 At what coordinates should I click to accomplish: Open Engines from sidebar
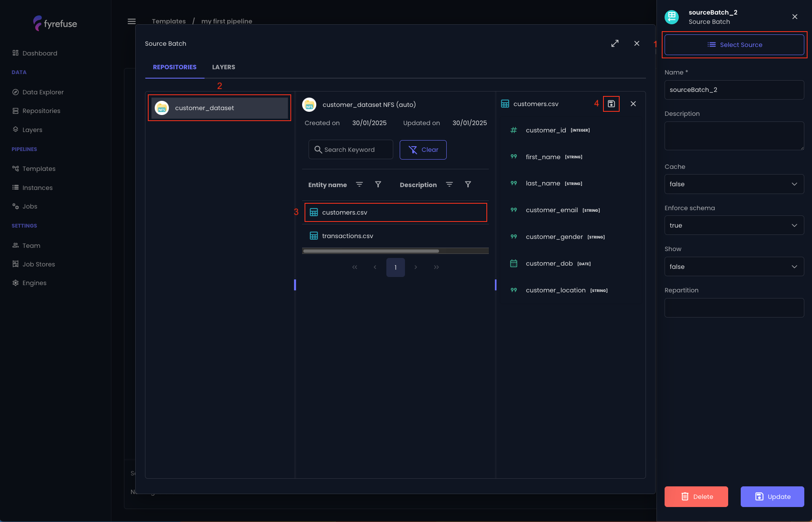29,283
